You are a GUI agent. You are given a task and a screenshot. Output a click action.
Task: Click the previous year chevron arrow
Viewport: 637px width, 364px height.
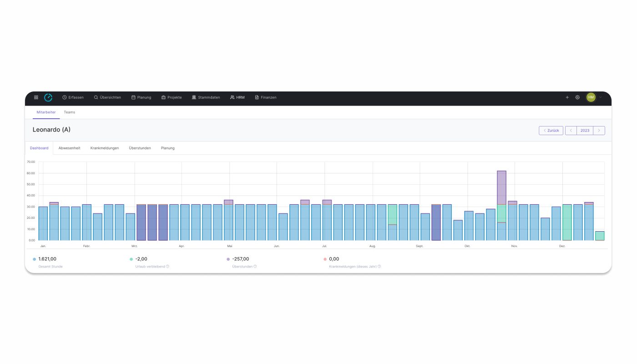[x=571, y=130]
